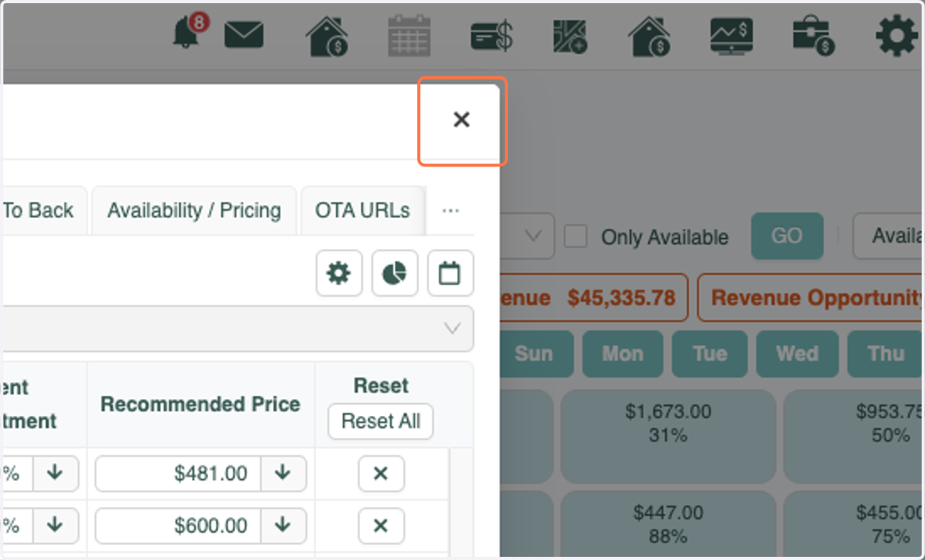Click the adjustment down arrow in $600.00 row
The height and width of the screenshot is (560, 925).
click(55, 526)
